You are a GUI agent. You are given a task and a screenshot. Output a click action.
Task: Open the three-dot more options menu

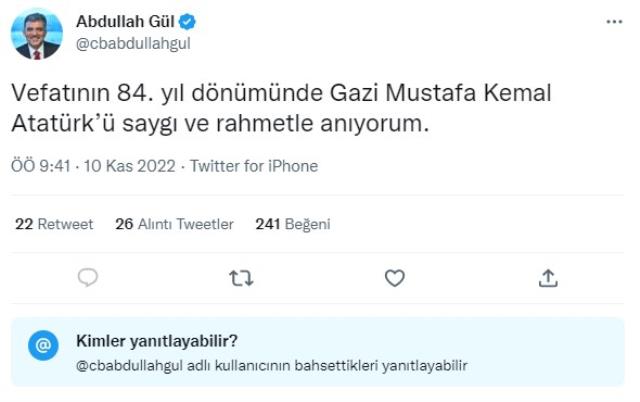614,21
